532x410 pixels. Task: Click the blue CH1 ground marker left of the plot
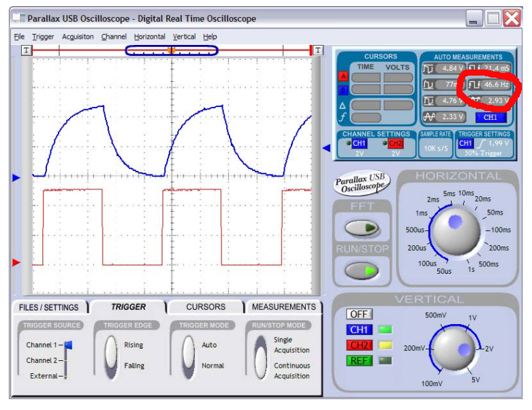click(x=17, y=178)
